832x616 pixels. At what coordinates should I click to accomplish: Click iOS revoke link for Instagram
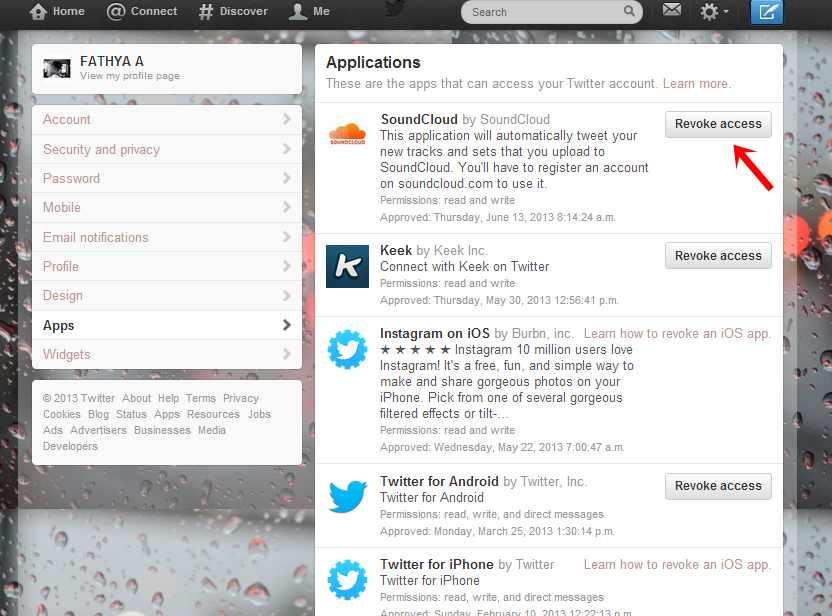coord(677,334)
